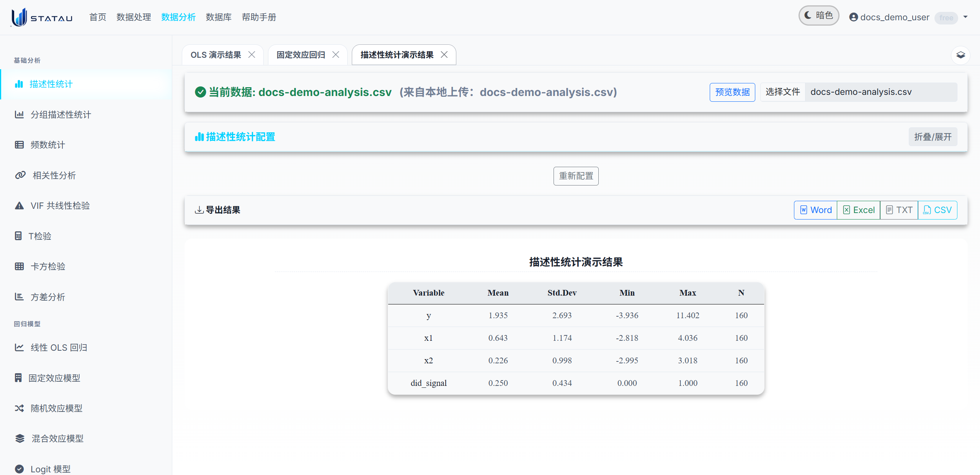Viewport: 980px width, 475px height.
Task: Close the 固定效应回归 tab
Action: coord(336,55)
